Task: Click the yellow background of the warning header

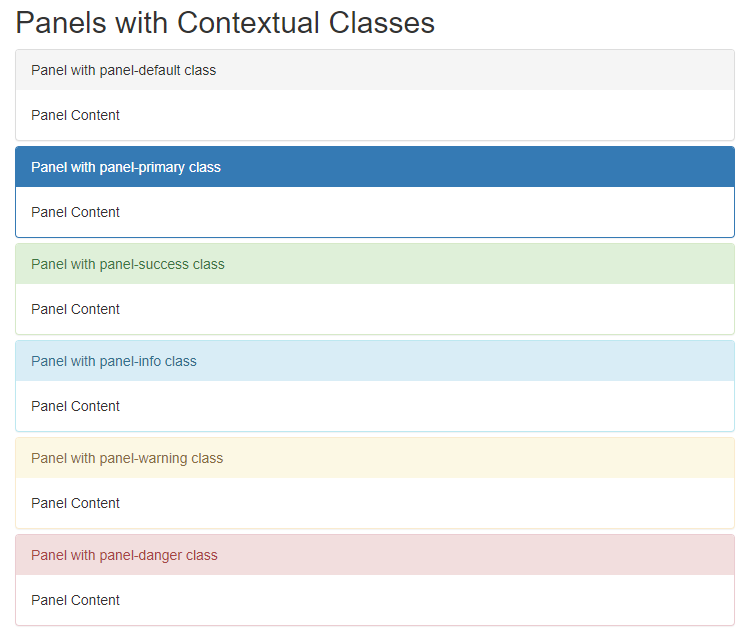Action: coord(500,458)
